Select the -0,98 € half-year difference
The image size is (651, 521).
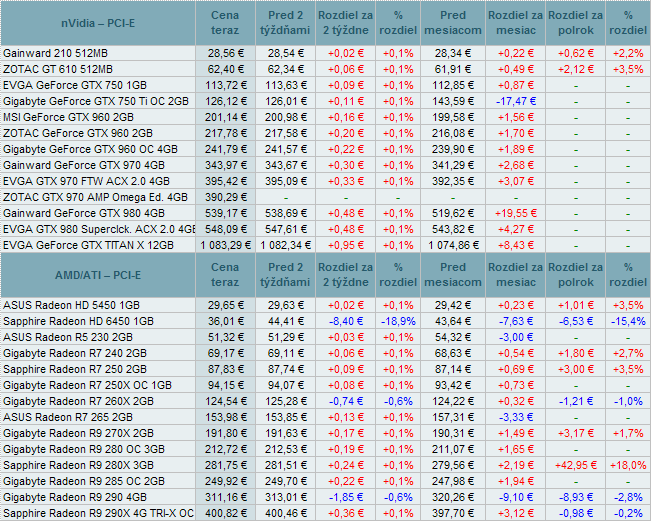(576, 513)
